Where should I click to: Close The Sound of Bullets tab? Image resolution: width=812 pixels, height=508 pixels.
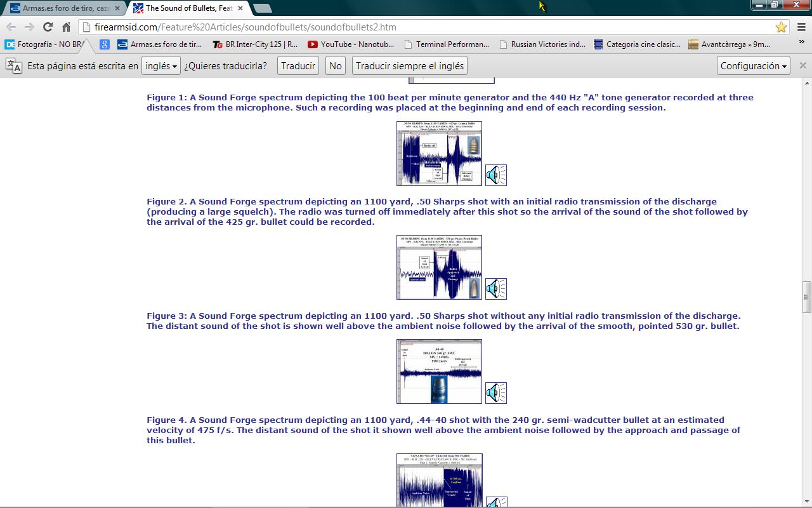(x=240, y=8)
